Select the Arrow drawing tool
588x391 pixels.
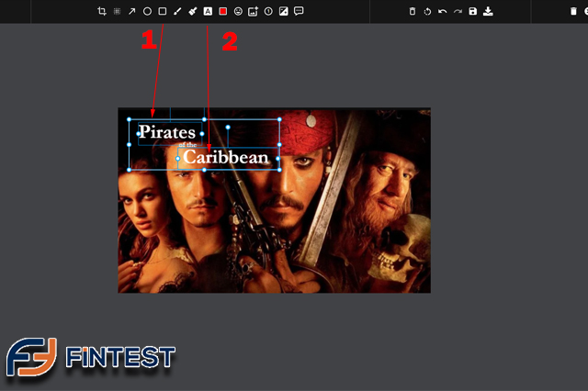[x=131, y=11]
